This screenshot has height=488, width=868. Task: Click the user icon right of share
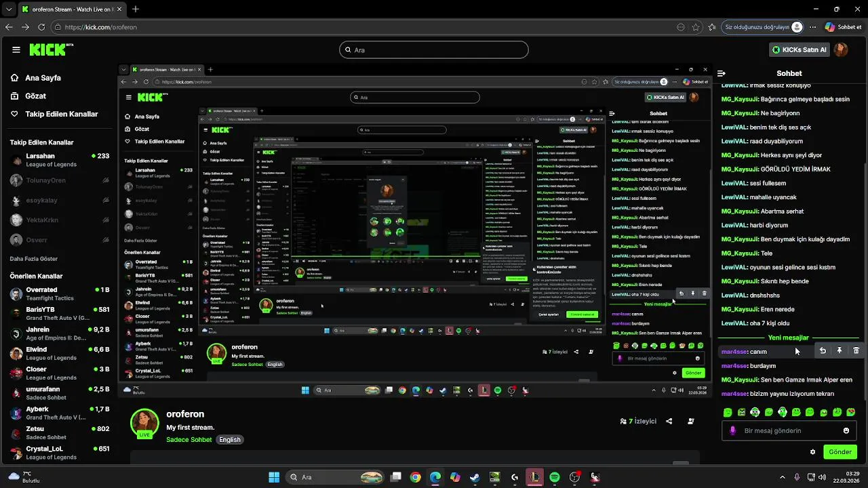tap(691, 421)
